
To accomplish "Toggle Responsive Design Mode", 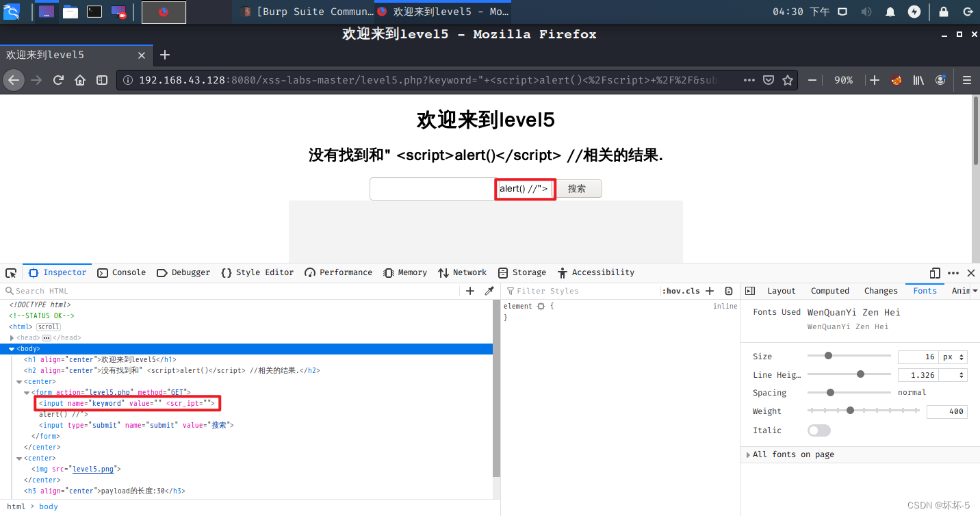I will [x=936, y=272].
